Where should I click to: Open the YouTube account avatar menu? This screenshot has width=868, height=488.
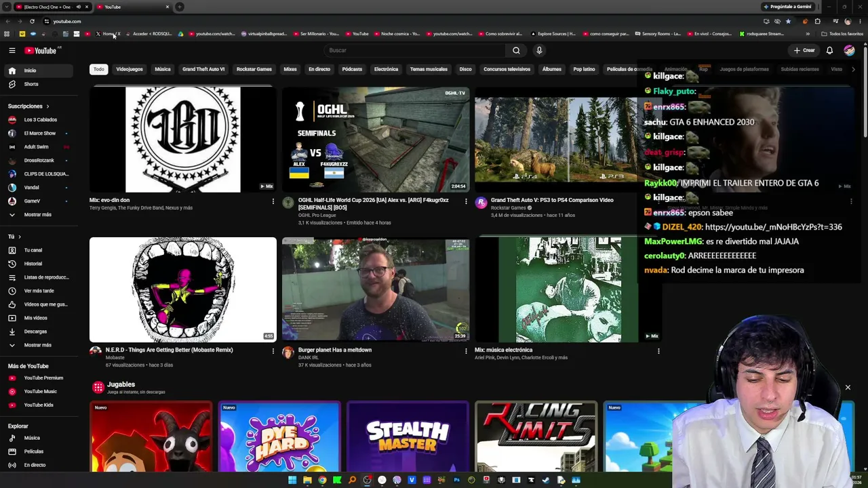(x=849, y=50)
